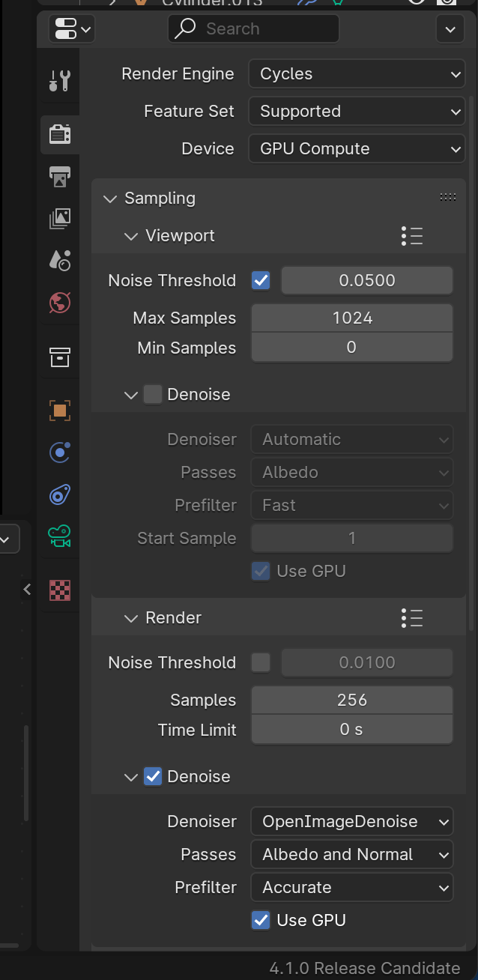Viewport: 478px width, 980px height.
Task: Open the checkered Texture Properties tab
Action: (x=58, y=590)
